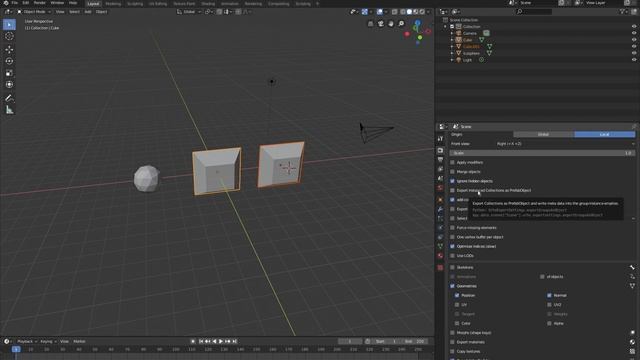
Task: Open the Keying dropdown in timeline
Action: pos(48,341)
